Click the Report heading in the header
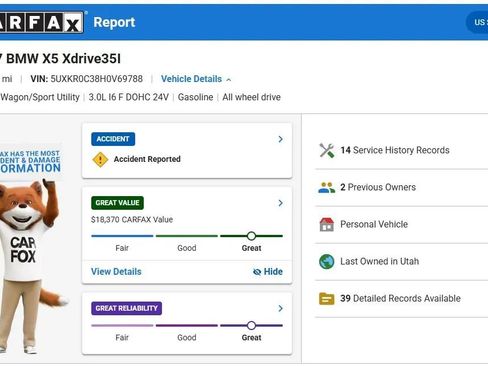 114,22
